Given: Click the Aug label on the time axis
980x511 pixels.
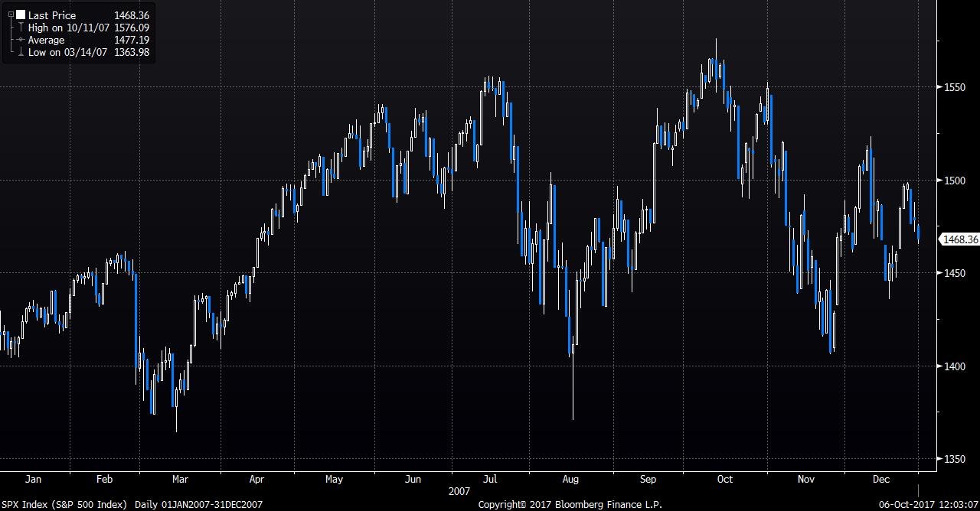Looking at the screenshot, I should coord(570,480).
